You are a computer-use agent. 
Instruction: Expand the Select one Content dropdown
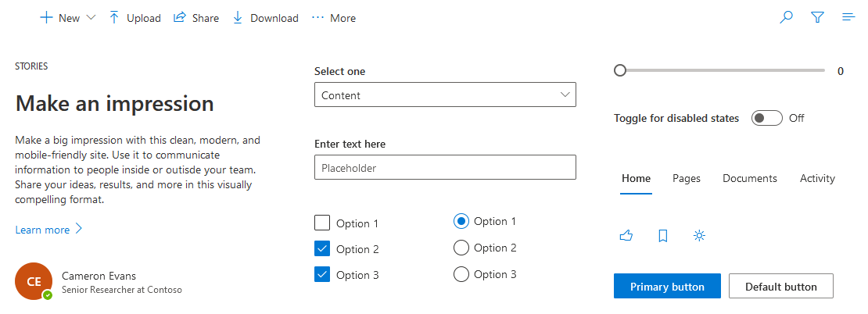444,95
